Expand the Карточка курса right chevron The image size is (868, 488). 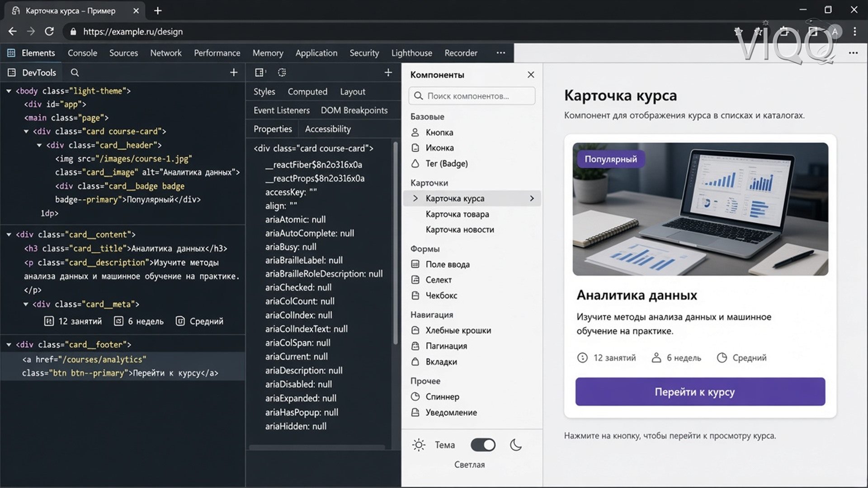pyautogui.click(x=532, y=198)
